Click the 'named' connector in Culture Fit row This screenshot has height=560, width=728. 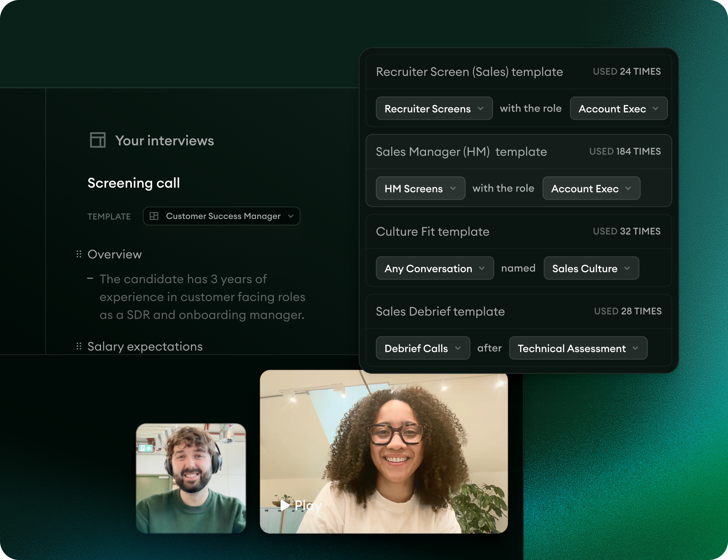(x=518, y=268)
